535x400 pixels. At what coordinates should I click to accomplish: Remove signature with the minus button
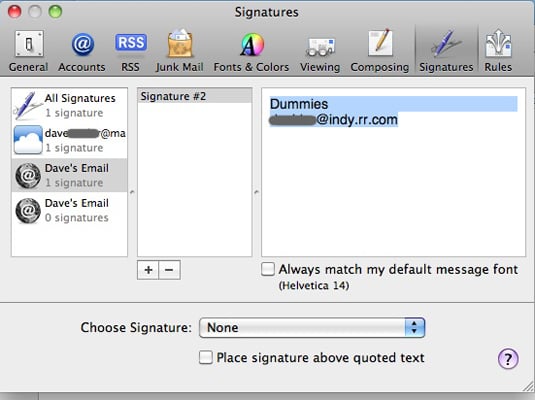point(170,270)
